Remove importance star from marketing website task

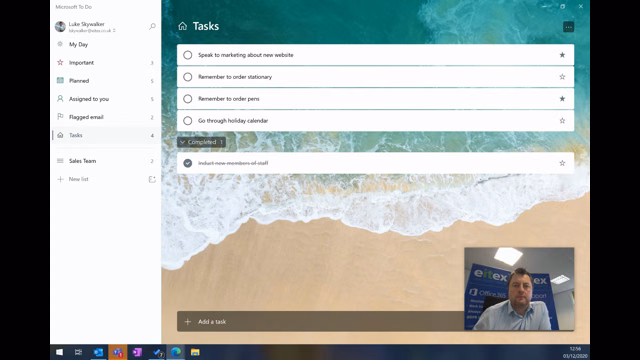(x=562, y=55)
